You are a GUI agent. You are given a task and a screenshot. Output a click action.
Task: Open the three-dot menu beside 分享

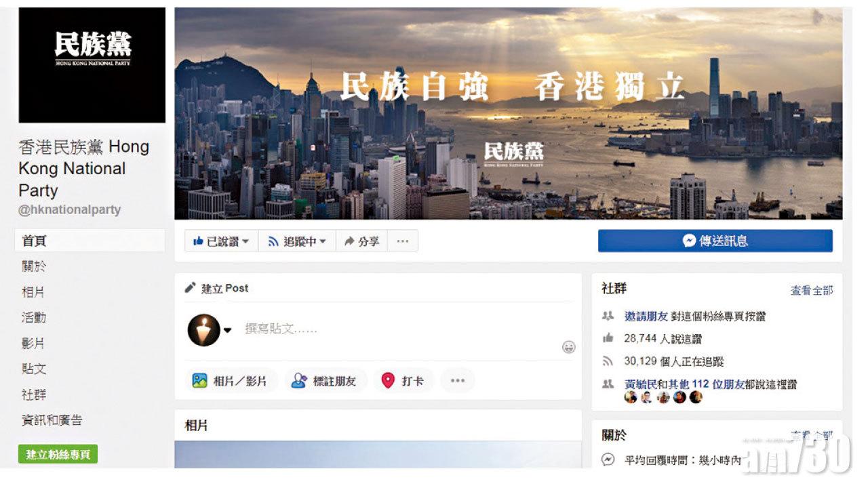click(x=403, y=241)
